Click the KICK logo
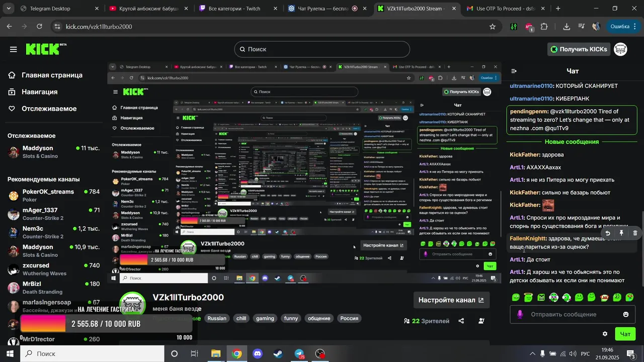The image size is (644, 362). pyautogui.click(x=46, y=49)
